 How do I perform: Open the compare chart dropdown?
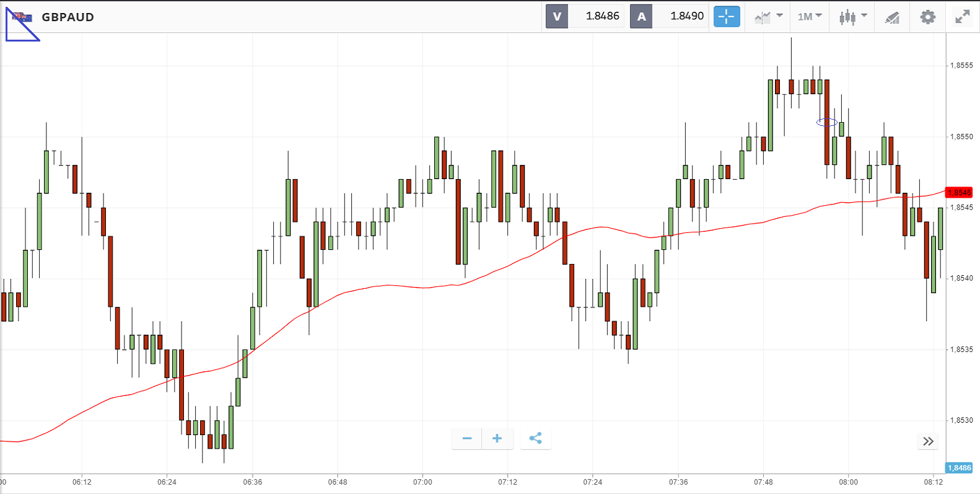[769, 17]
